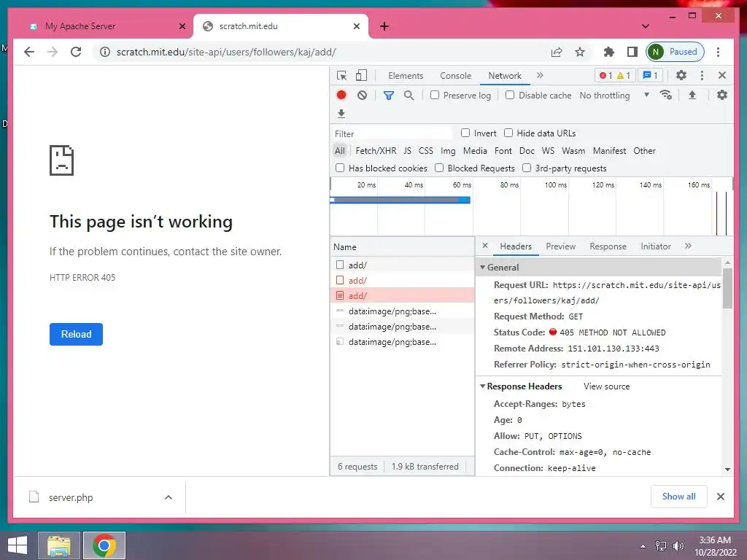Open the Preview tab
747x560 pixels.
pyautogui.click(x=560, y=246)
